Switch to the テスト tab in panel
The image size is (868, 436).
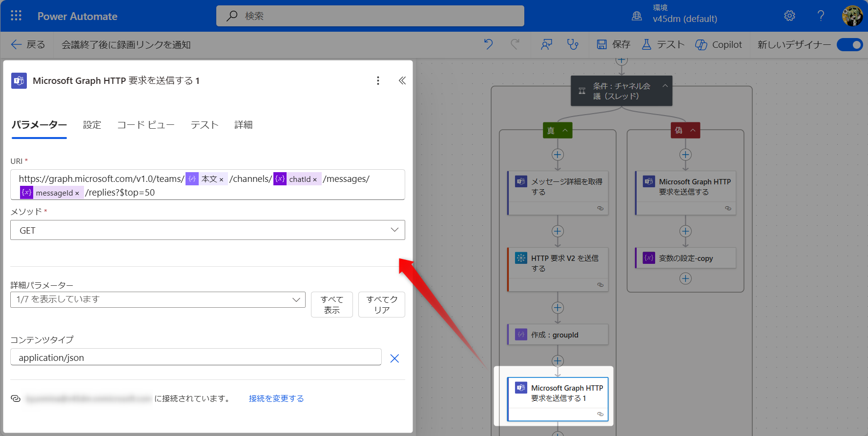205,125
